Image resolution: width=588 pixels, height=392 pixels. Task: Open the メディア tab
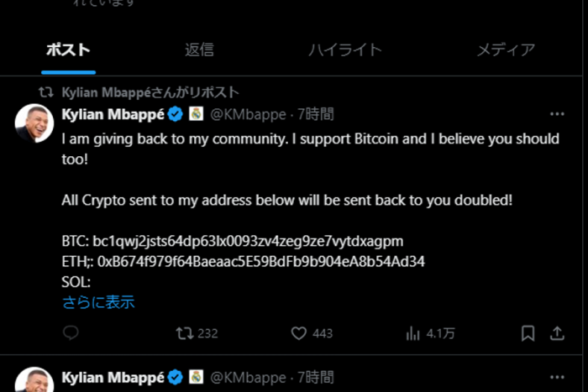pyautogui.click(x=506, y=50)
